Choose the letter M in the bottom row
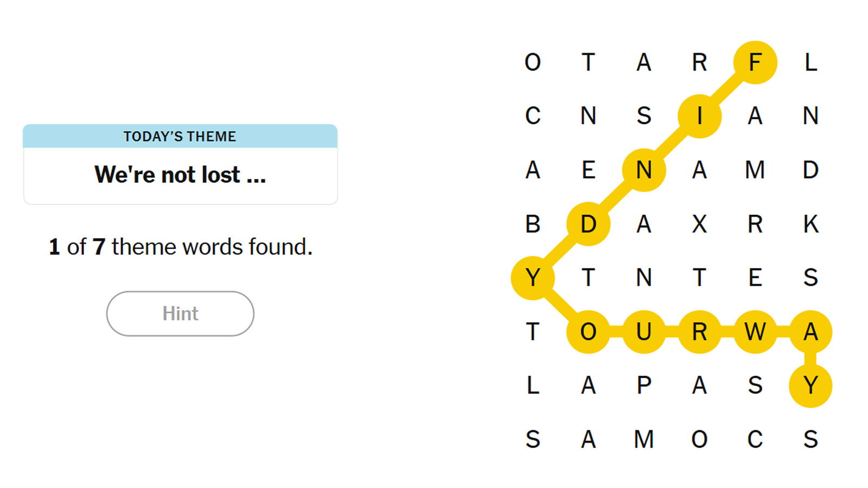Image resolution: width=868 pixels, height=488 pixels. pyautogui.click(x=644, y=439)
